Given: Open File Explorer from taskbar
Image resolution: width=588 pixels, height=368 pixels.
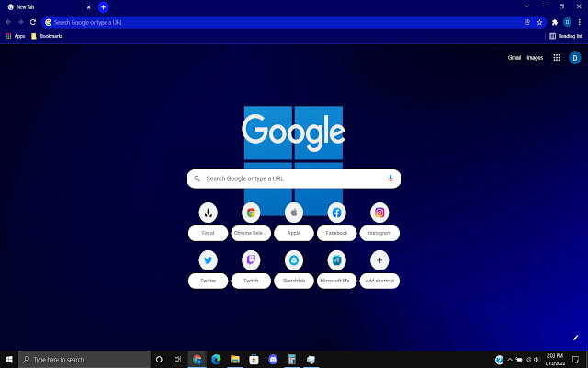Looking at the screenshot, I should pyautogui.click(x=235, y=360).
